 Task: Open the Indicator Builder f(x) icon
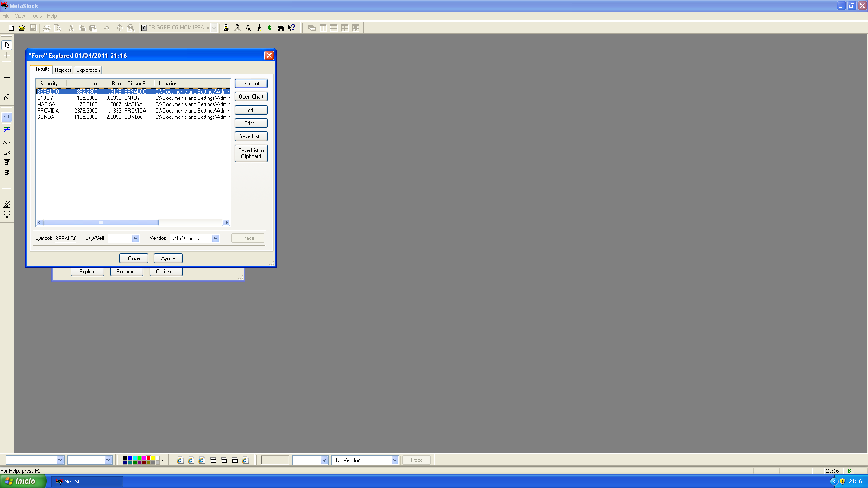point(248,28)
